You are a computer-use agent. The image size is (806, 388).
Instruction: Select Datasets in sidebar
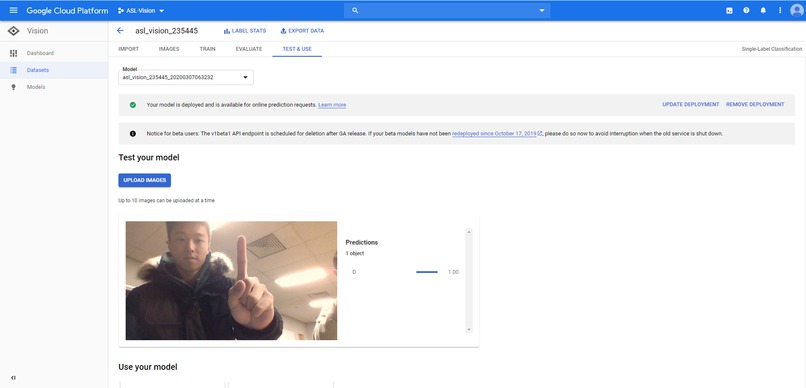(x=38, y=70)
